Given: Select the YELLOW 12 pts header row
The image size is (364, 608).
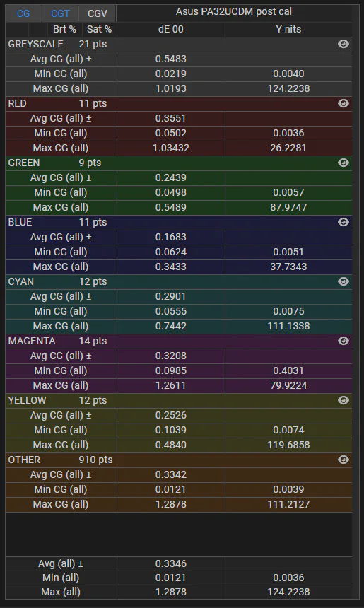Looking at the screenshot, I should tap(179, 400).
